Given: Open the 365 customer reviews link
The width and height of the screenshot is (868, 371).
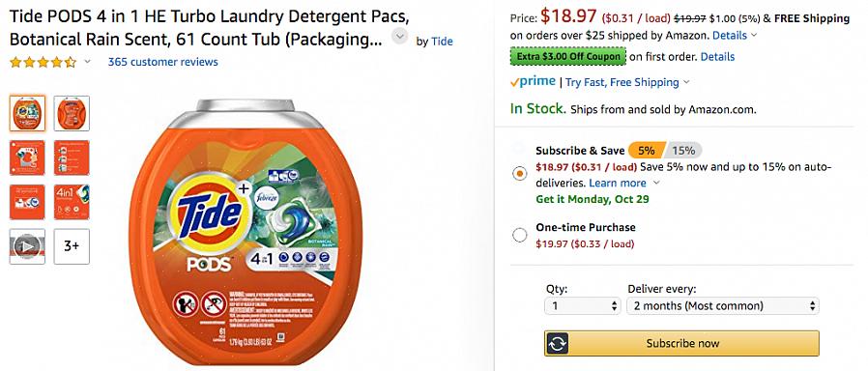Looking at the screenshot, I should click(162, 62).
